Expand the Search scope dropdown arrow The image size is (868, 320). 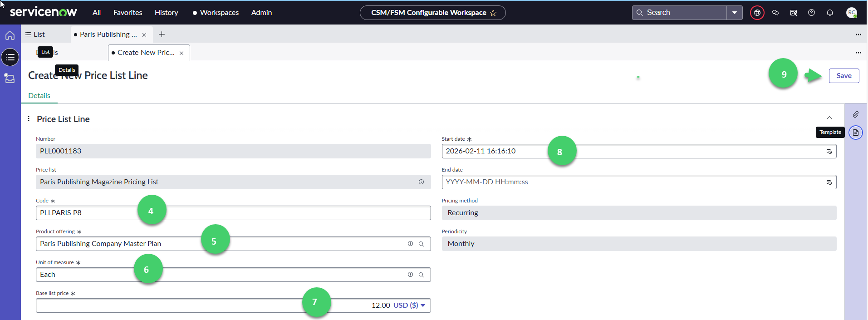point(734,13)
